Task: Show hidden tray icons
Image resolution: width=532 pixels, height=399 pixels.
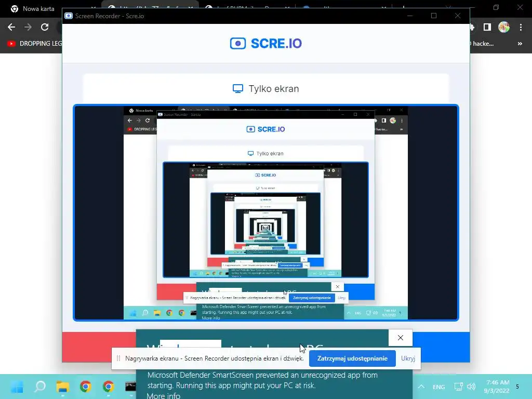Action: 421,387
